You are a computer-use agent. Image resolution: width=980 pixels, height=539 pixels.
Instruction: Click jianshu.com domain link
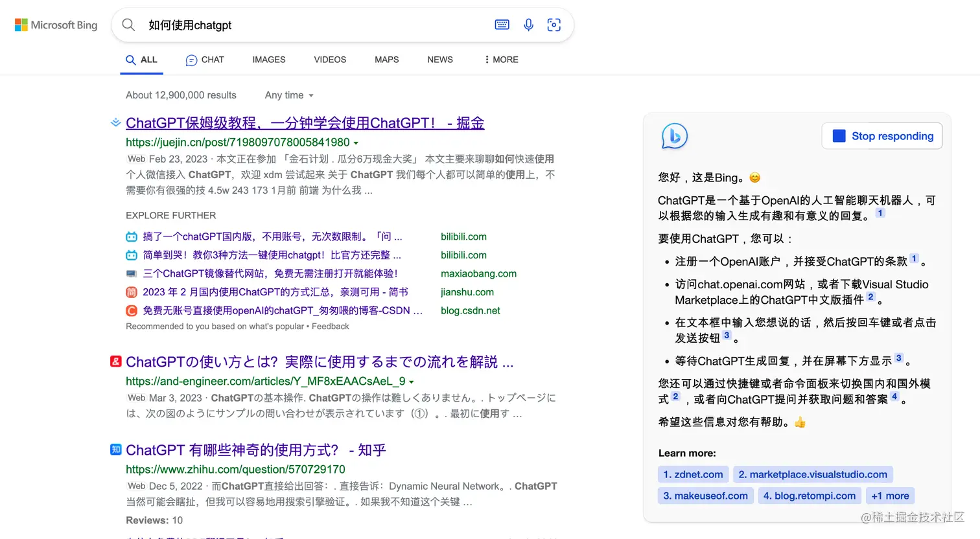467,292
